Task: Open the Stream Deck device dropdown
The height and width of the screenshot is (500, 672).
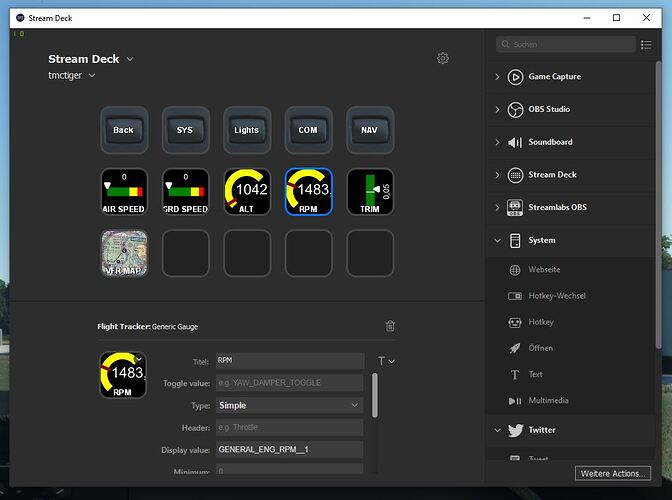Action: 130,59
